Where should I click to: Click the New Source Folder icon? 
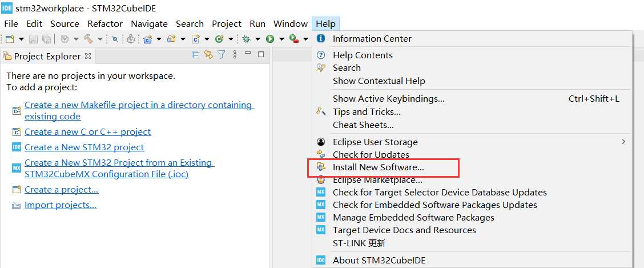coord(171,39)
